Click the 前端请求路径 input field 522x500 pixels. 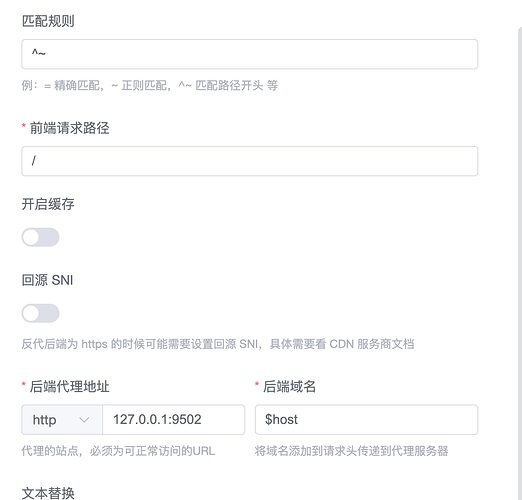pyautogui.click(x=250, y=161)
